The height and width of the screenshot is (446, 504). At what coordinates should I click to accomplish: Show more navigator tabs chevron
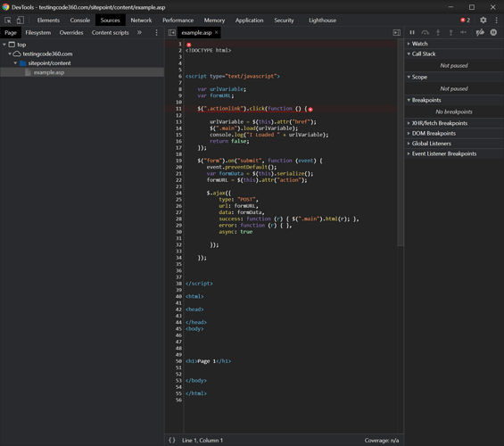pos(139,32)
